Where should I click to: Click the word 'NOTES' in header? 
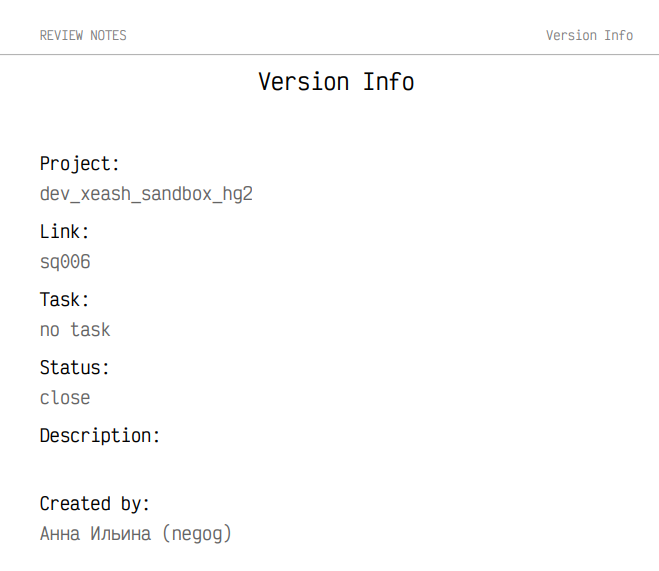point(108,35)
